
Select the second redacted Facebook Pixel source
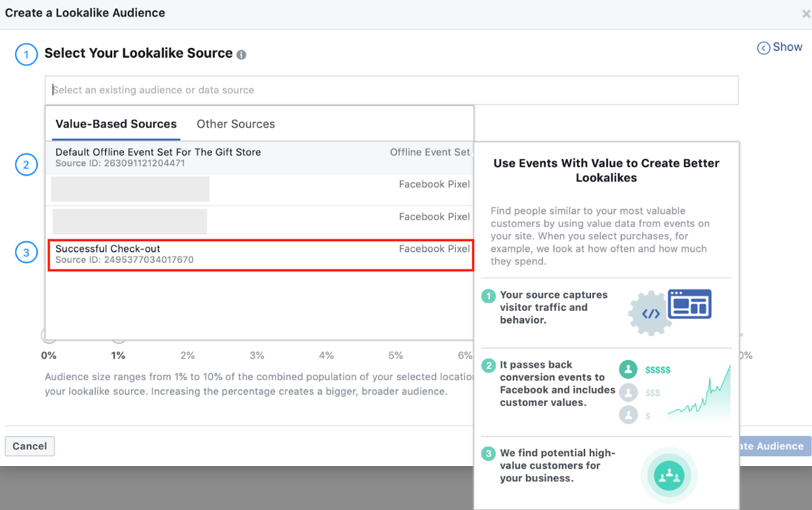pyautogui.click(x=260, y=222)
